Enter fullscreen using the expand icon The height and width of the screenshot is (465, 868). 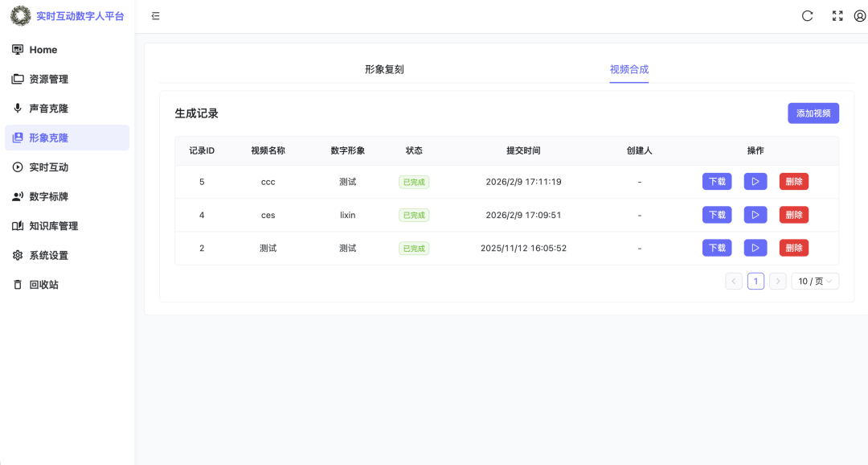coord(837,15)
